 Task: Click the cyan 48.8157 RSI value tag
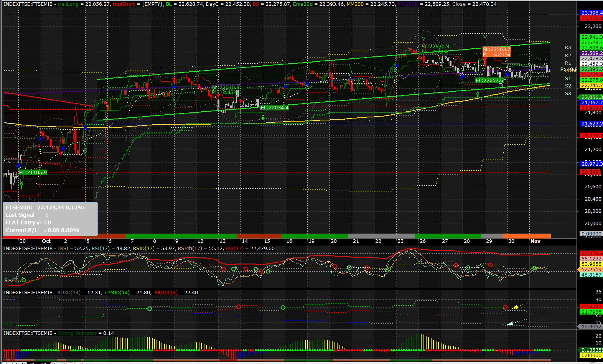tap(591, 275)
